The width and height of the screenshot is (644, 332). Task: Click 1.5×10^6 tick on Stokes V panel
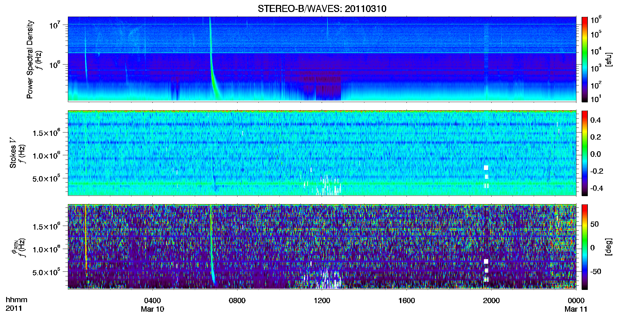[x=46, y=132]
